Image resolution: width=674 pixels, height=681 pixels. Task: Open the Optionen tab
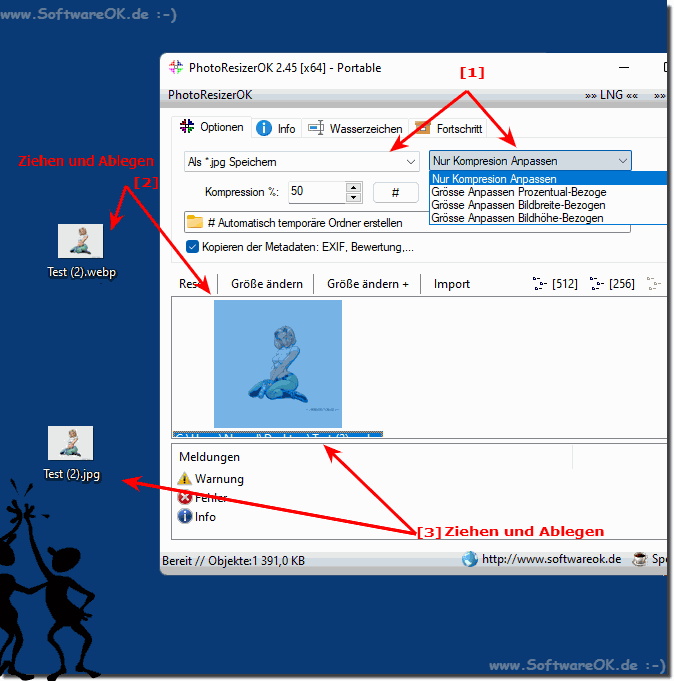coord(211,127)
